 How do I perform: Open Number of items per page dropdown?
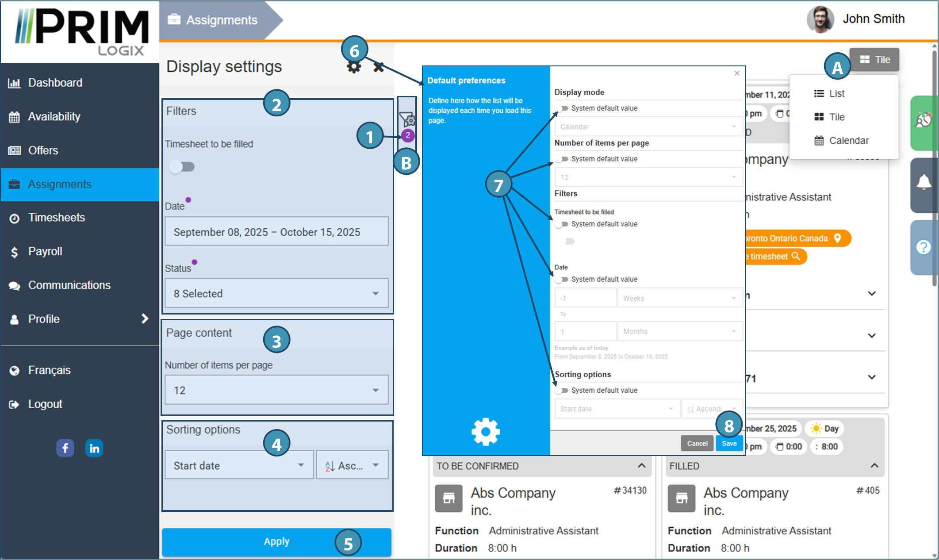[x=276, y=390]
